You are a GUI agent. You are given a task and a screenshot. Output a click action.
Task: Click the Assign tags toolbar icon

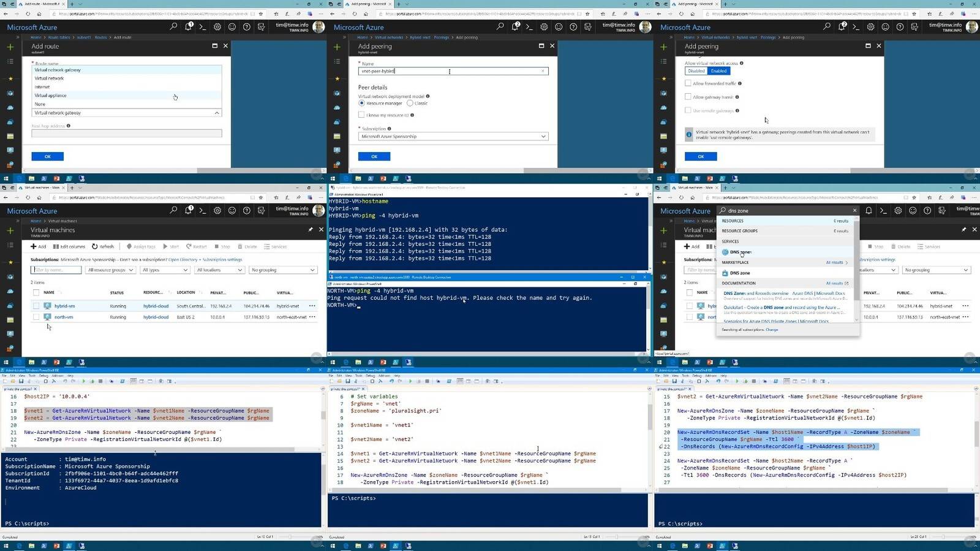[129, 246]
